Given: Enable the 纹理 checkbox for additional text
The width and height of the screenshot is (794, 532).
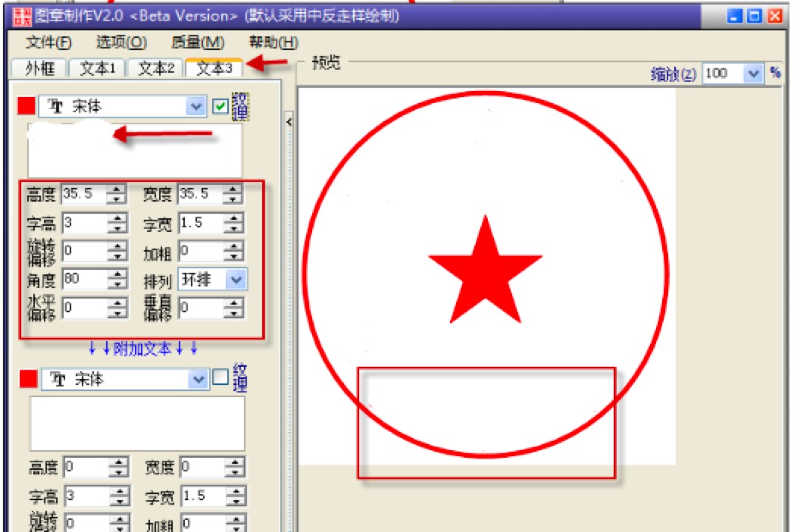Looking at the screenshot, I should (220, 377).
